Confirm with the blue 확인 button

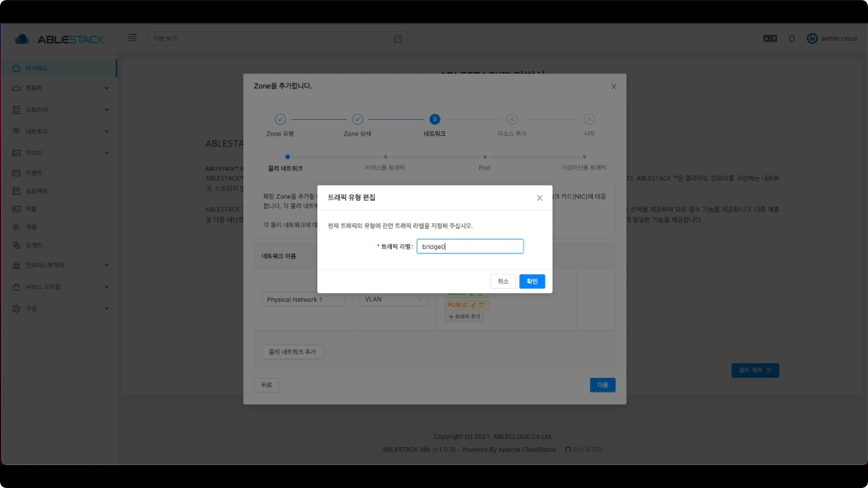click(x=532, y=282)
